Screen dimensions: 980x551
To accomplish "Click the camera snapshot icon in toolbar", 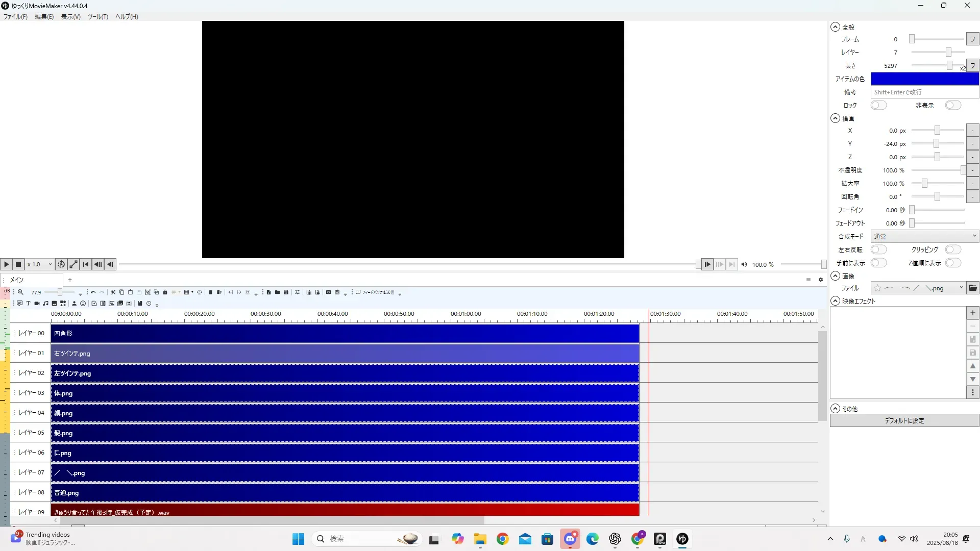I will [328, 292].
